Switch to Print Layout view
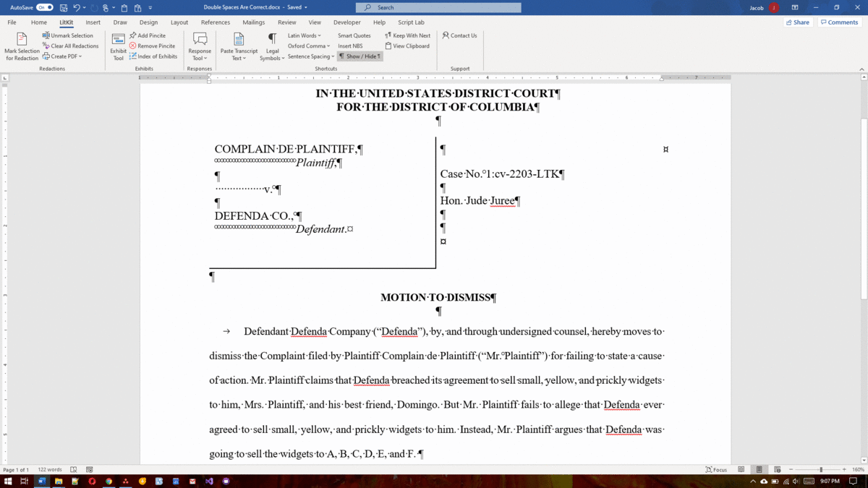 [759, 470]
